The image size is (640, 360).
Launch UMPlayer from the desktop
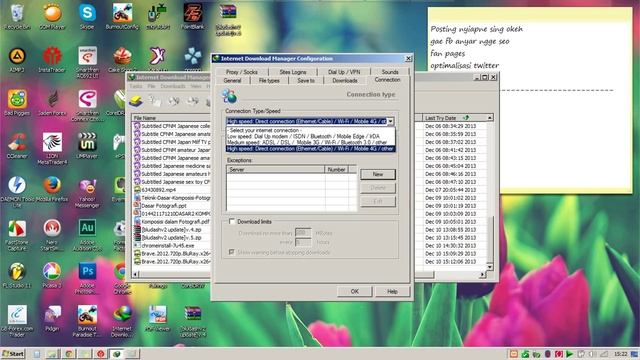click(x=87, y=146)
